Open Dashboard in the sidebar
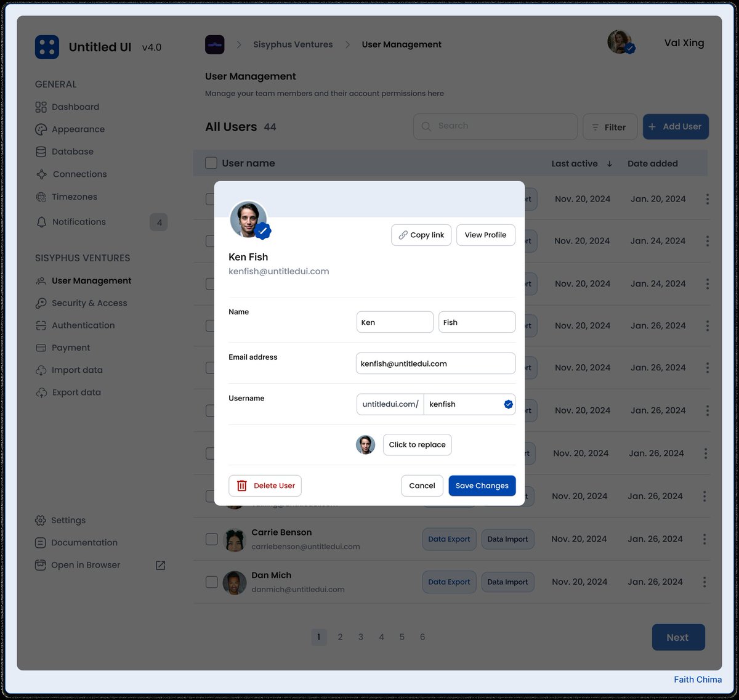This screenshot has width=739, height=700. point(67,107)
